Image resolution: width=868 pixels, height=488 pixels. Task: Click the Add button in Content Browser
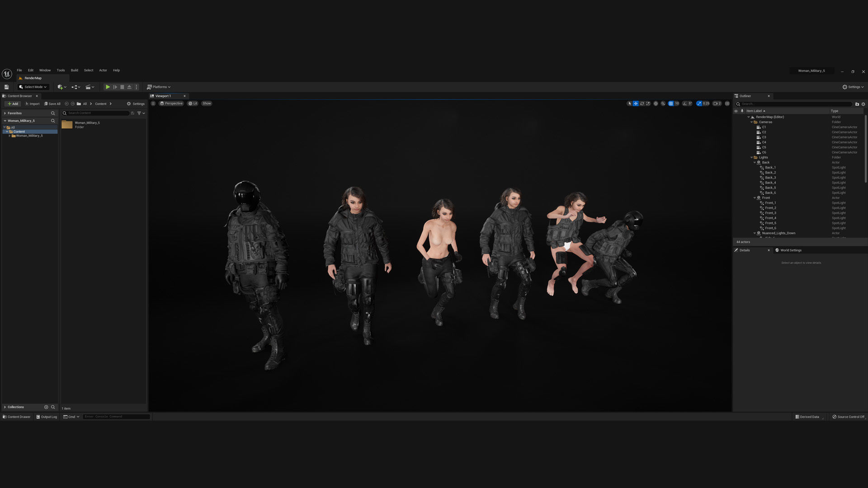[13, 103]
